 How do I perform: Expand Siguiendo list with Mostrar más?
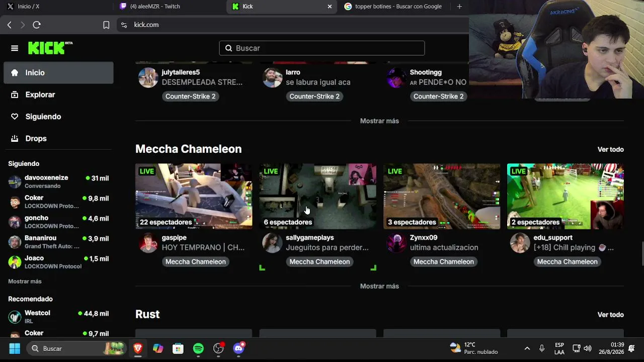25,282
